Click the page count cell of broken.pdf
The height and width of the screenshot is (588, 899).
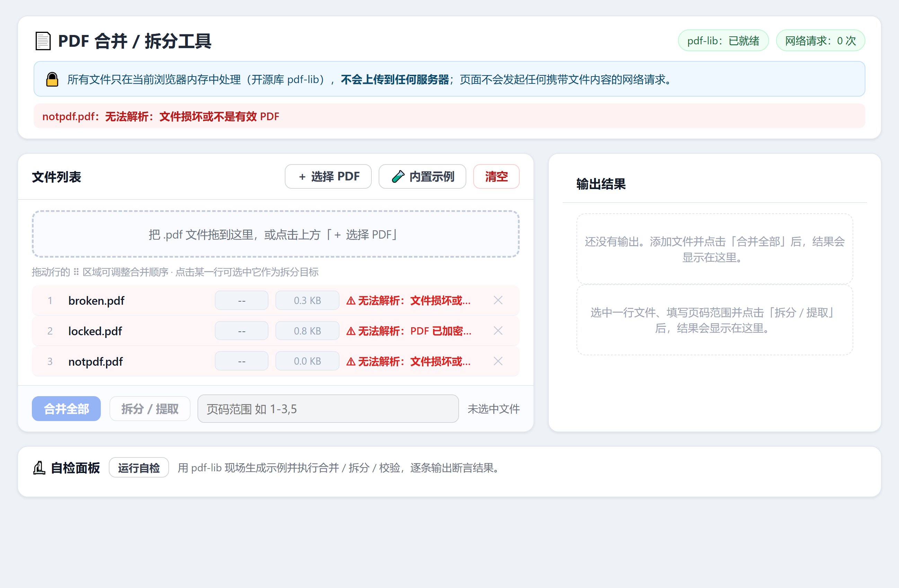241,300
